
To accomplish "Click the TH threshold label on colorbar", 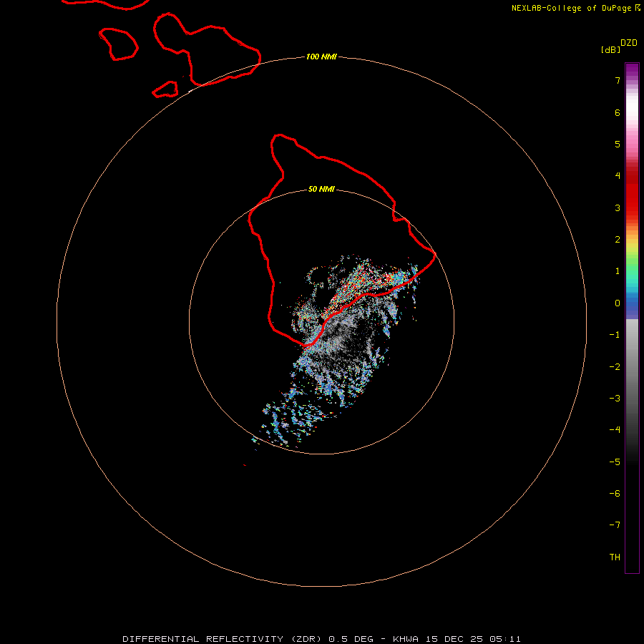I will [615, 557].
